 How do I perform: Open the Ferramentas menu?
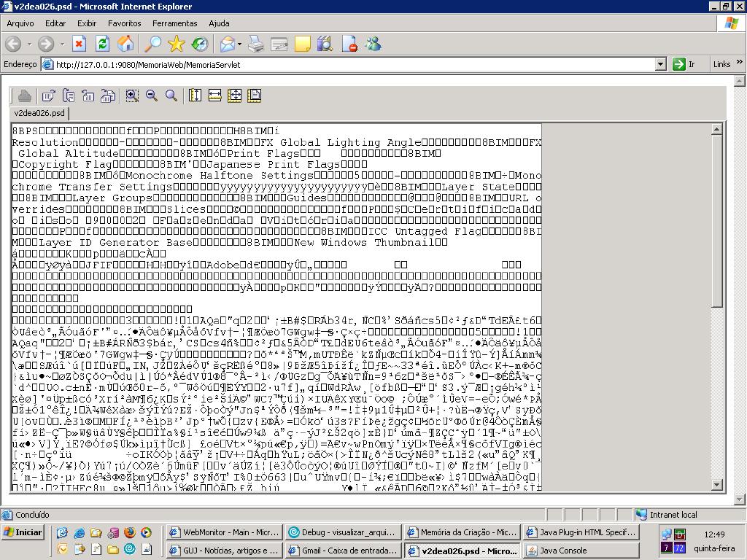point(174,23)
